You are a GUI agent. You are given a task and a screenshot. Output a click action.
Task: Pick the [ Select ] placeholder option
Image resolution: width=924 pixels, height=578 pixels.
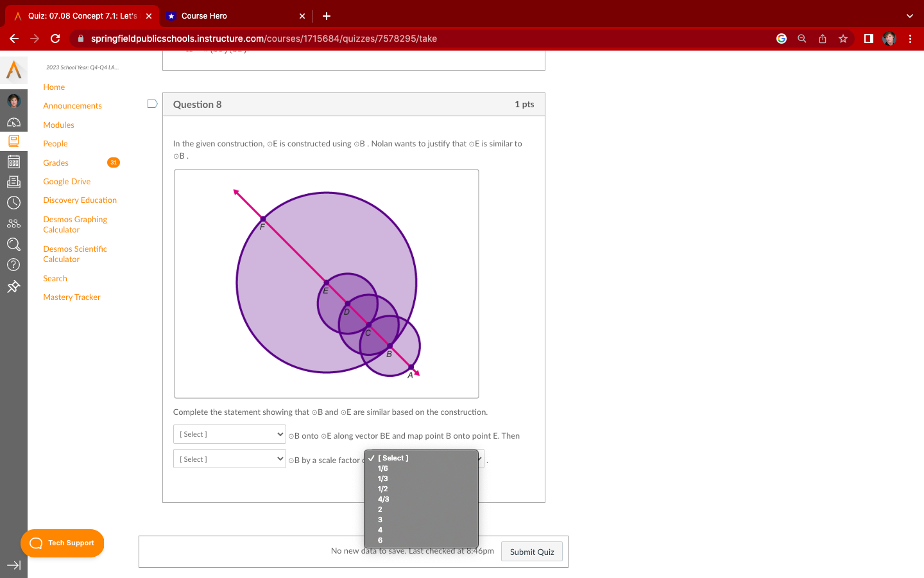tap(421, 458)
